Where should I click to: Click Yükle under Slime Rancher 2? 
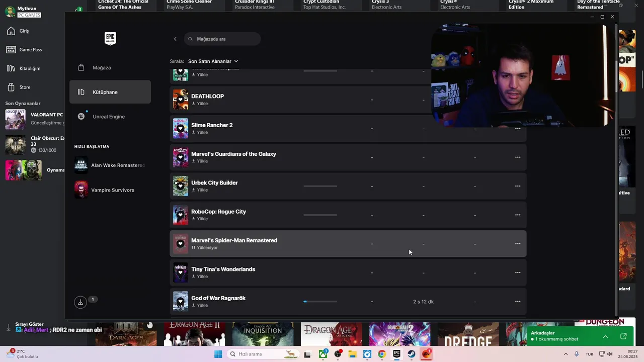pos(200,132)
